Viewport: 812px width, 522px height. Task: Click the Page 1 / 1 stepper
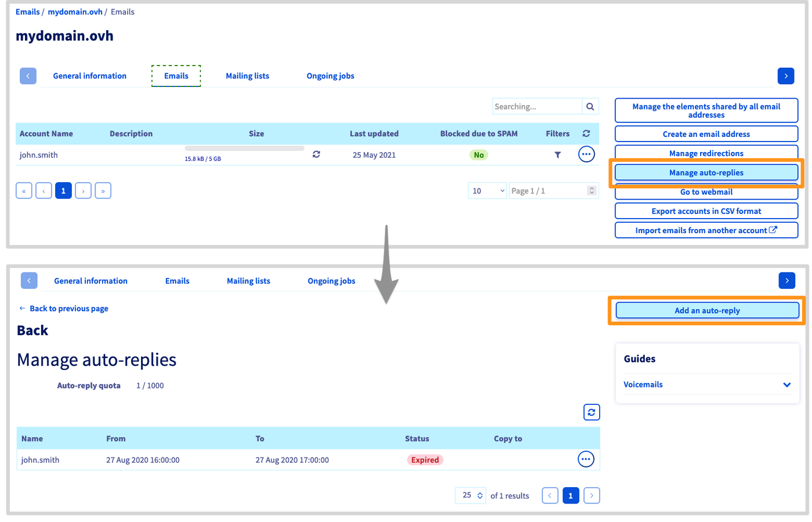[591, 191]
